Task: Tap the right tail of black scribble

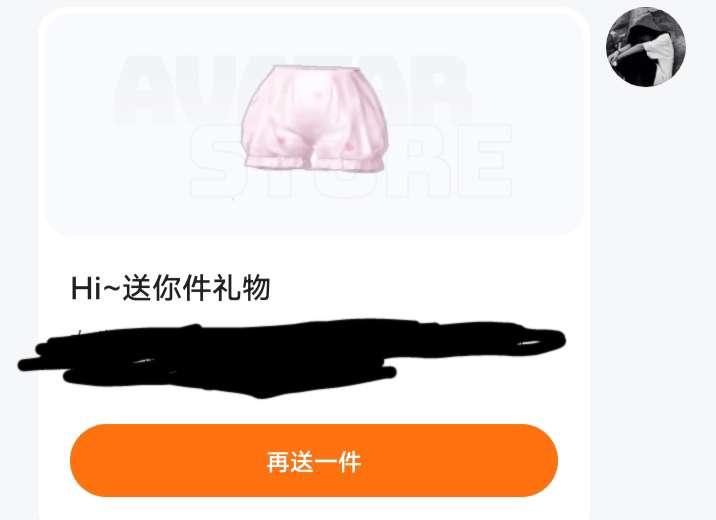Action: (539, 340)
